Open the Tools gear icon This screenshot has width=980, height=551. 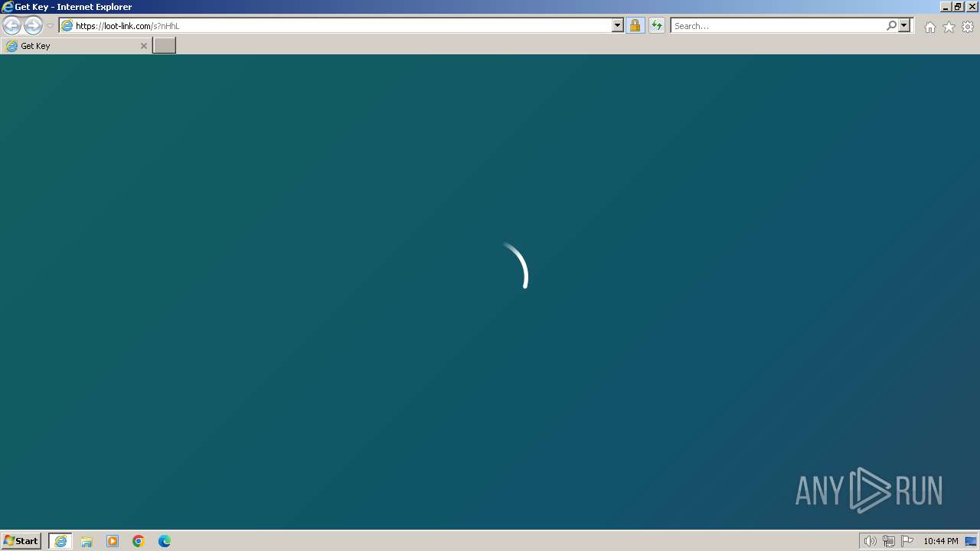coord(968,27)
